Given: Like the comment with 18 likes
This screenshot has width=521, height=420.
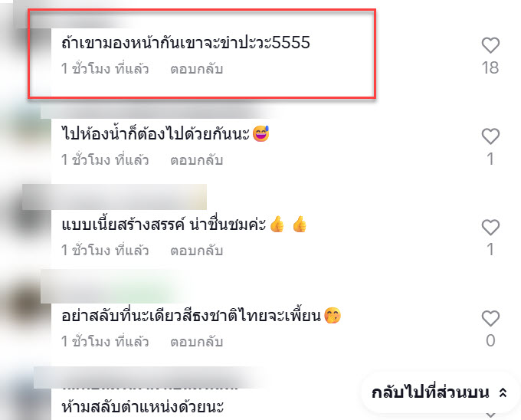Looking at the screenshot, I should pos(490,45).
